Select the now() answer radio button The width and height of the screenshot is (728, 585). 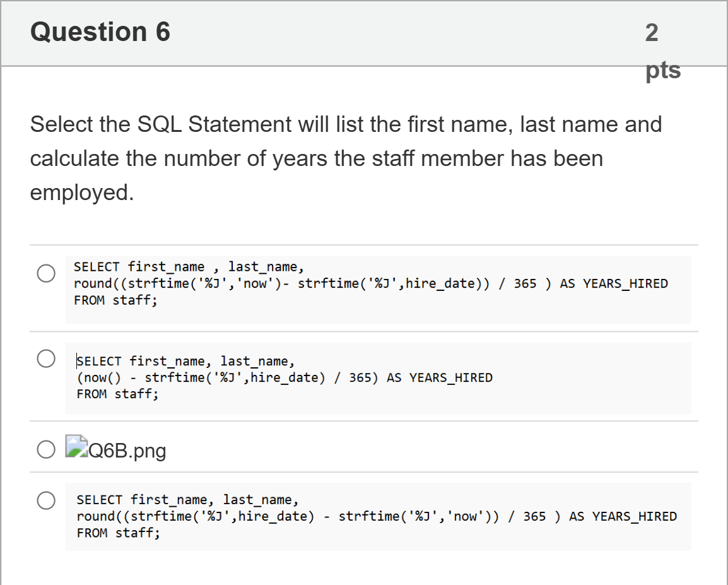coord(46,358)
